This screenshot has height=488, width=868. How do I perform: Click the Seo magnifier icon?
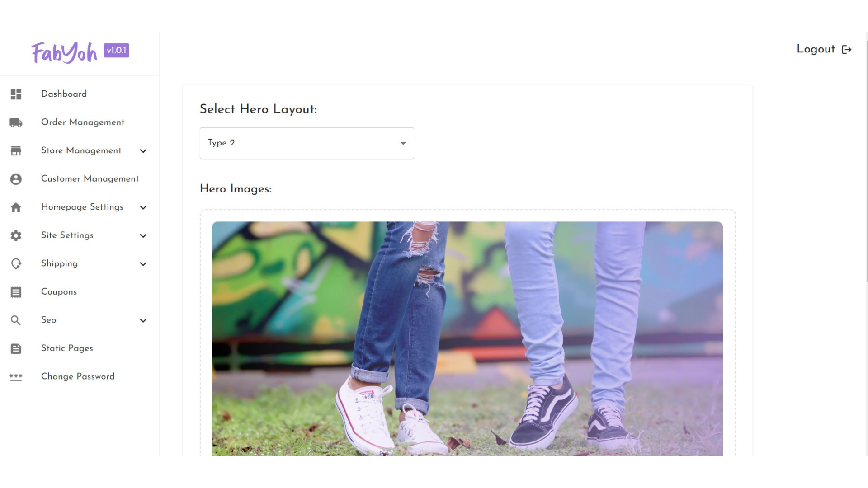point(16,320)
